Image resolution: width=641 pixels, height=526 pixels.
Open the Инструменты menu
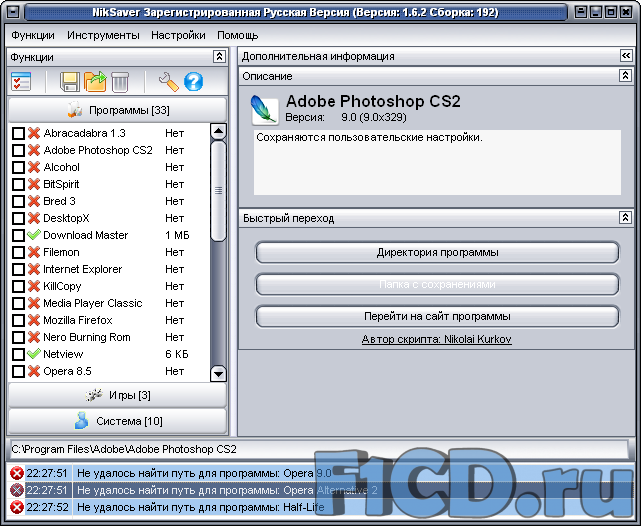point(103,36)
